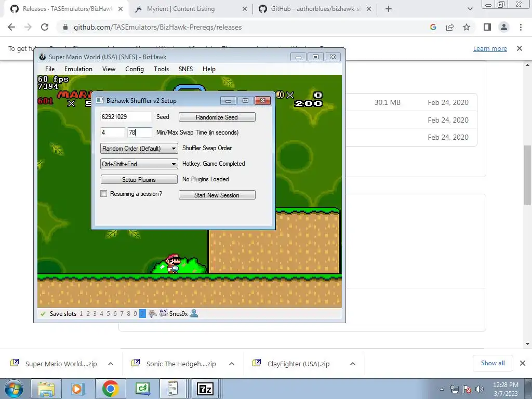Screen dimensions: 532x399
Task: Click the Chrome forward arrow
Action: [x=28, y=27]
